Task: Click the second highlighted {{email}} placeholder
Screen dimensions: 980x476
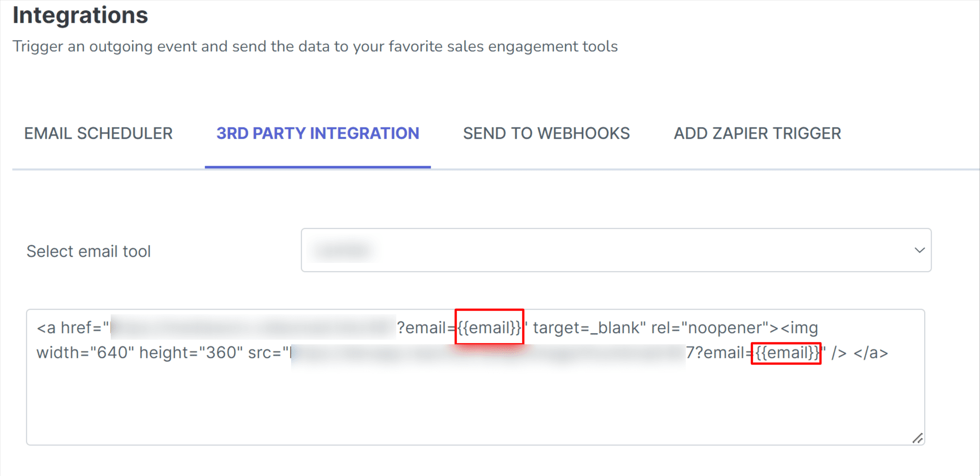Action: point(786,353)
